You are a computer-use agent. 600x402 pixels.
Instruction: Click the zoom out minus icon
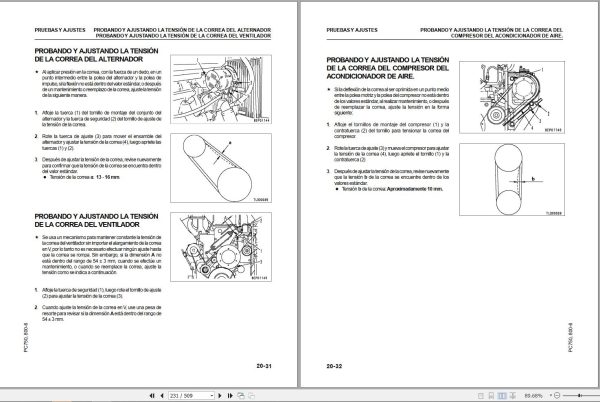point(557,395)
